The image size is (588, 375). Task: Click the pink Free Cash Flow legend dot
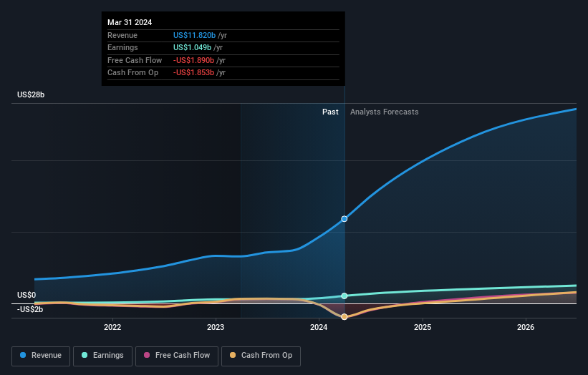coord(147,355)
